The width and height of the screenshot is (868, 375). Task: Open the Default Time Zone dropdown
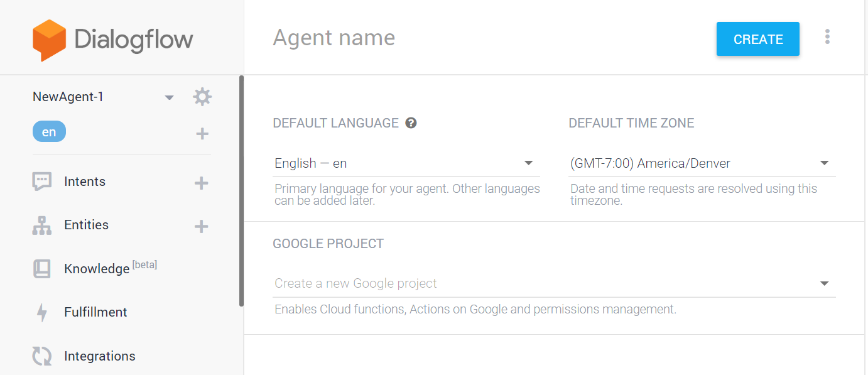pos(824,163)
